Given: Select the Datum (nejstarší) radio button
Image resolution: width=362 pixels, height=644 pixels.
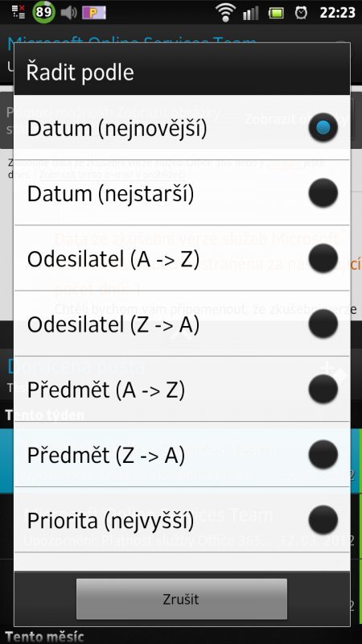Looking at the screenshot, I should tap(323, 193).
